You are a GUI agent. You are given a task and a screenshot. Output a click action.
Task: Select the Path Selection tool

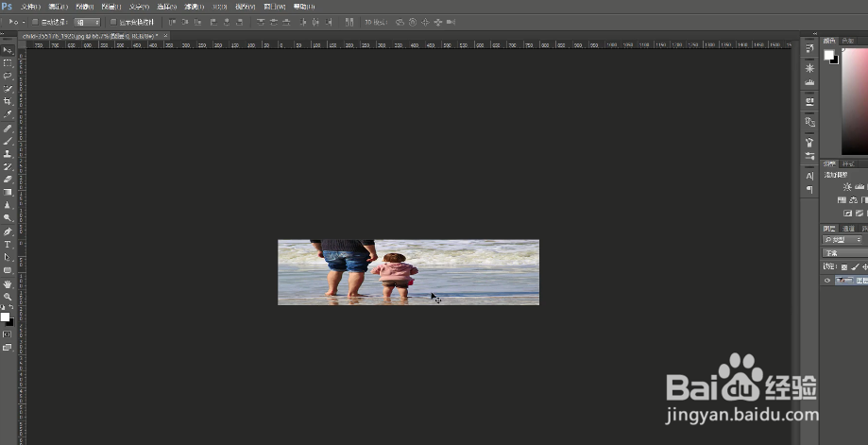8,257
